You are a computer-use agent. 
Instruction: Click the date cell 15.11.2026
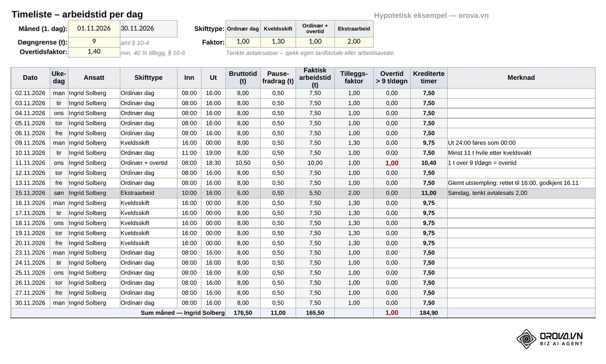click(30, 193)
